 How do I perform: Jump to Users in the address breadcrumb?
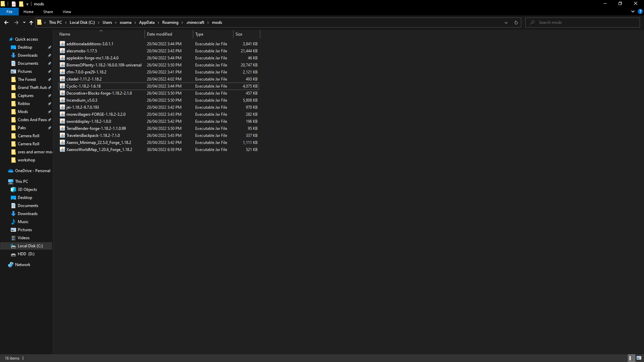[x=107, y=22]
